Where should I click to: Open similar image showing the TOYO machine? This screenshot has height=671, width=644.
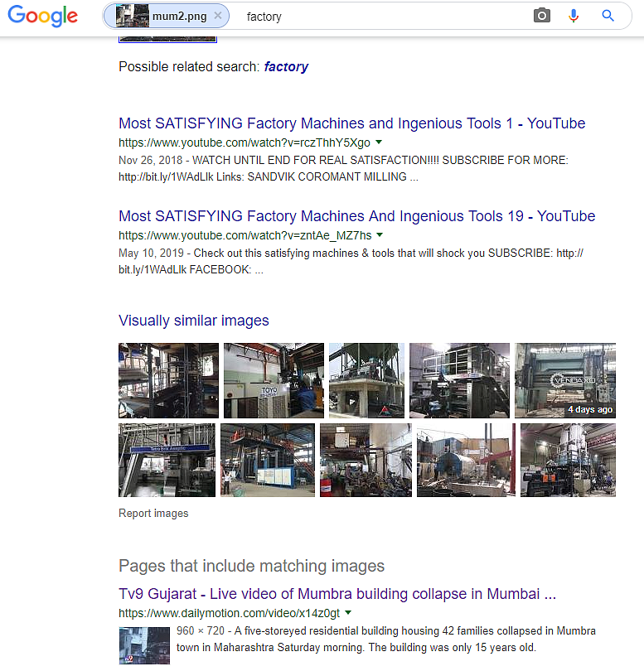point(274,380)
